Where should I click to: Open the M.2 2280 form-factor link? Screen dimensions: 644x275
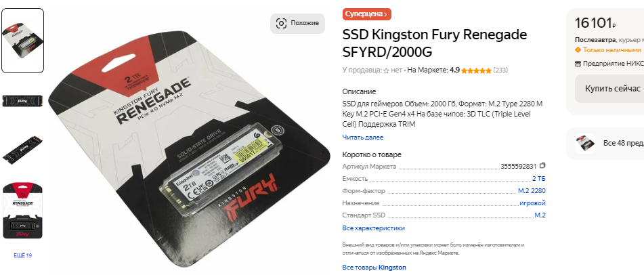tap(532, 191)
